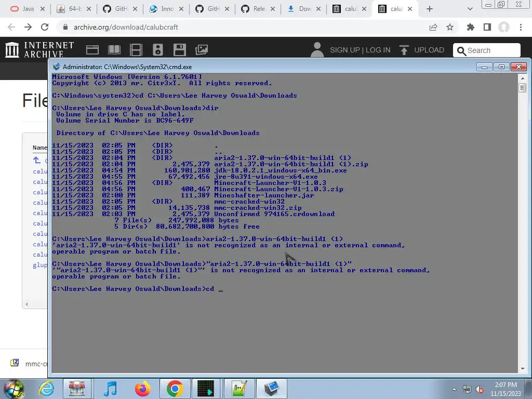Switch to the cmd taskbar item

pos(272,389)
